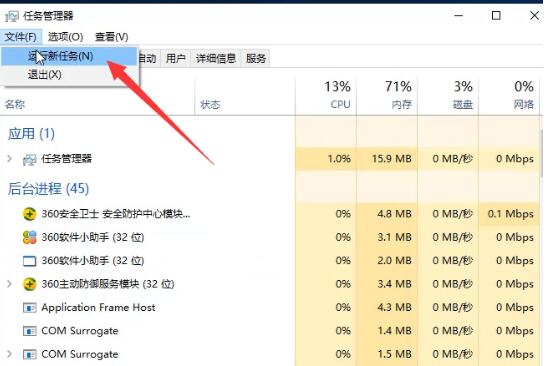Click the last COM Surrogate row icon
550x366 pixels.
(x=29, y=354)
